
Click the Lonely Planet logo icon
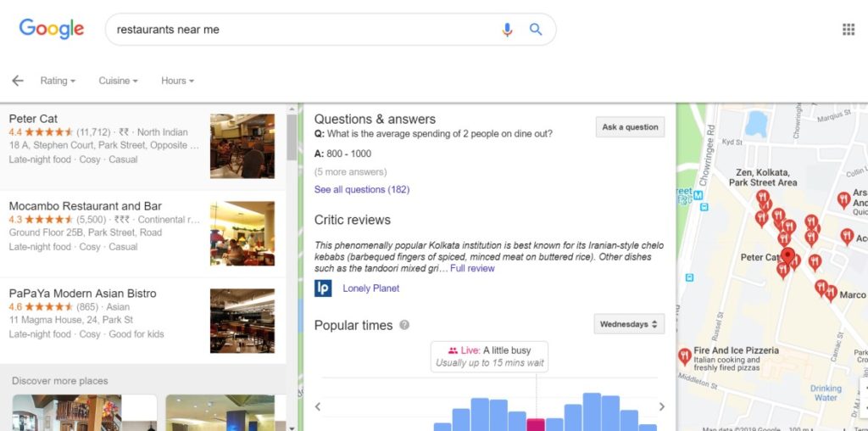pos(323,288)
